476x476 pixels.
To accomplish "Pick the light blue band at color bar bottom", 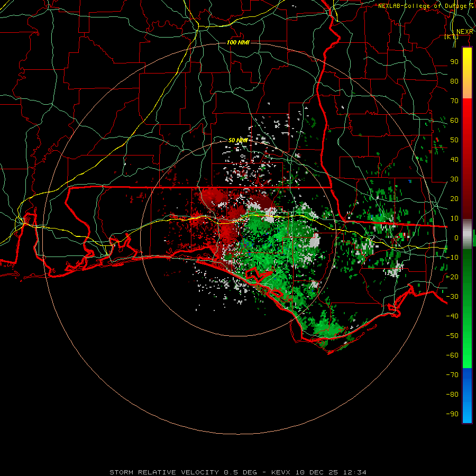I will click(467, 413).
